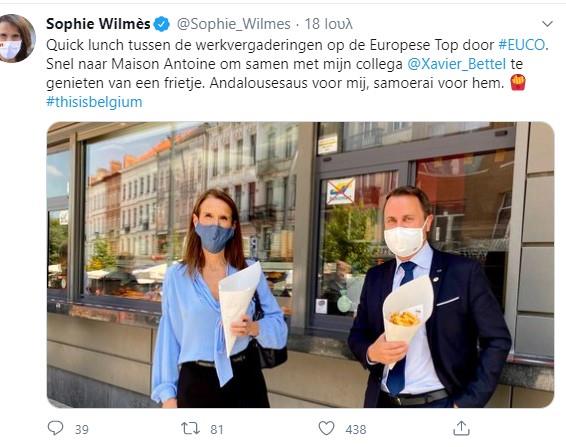Click the 438 likes count
566x447 pixels.
356,429
